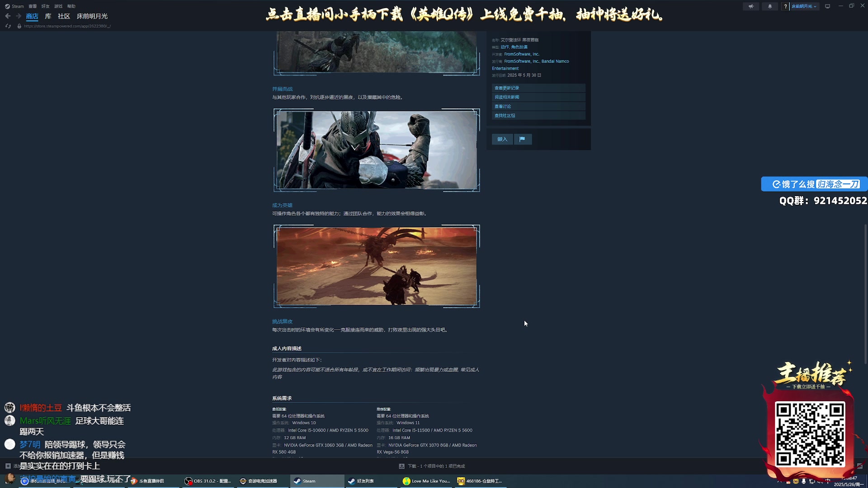Open the Steam announcements megaphone icon
868x488 pixels.
coord(751,6)
